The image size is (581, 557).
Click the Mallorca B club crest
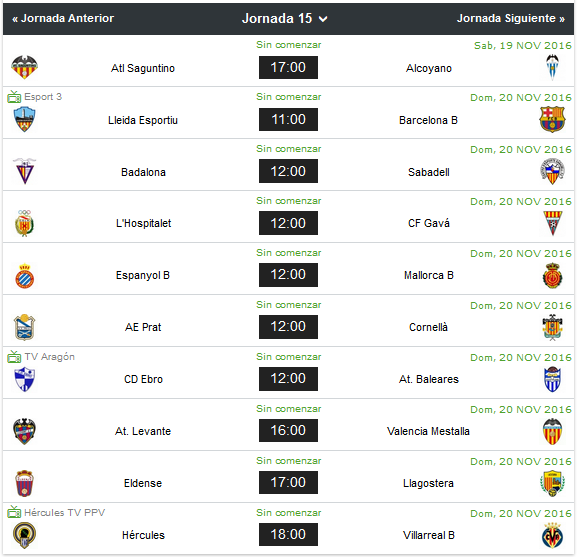point(552,276)
